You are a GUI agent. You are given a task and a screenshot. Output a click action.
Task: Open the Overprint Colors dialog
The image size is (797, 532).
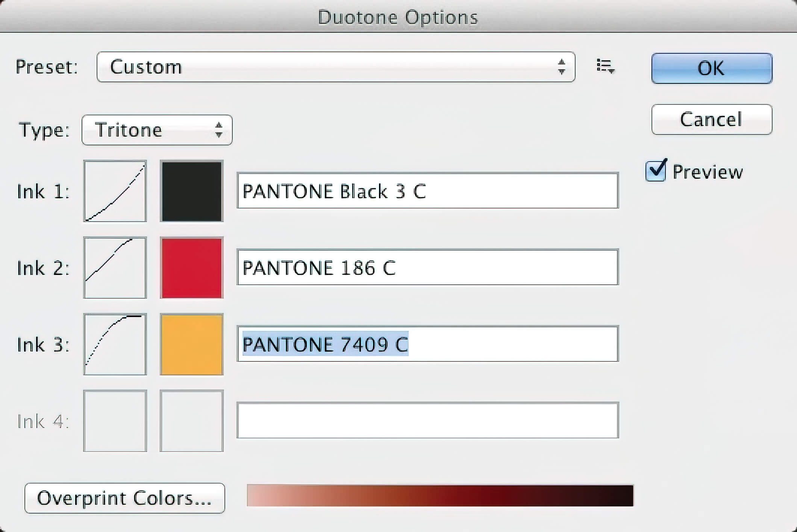124,498
